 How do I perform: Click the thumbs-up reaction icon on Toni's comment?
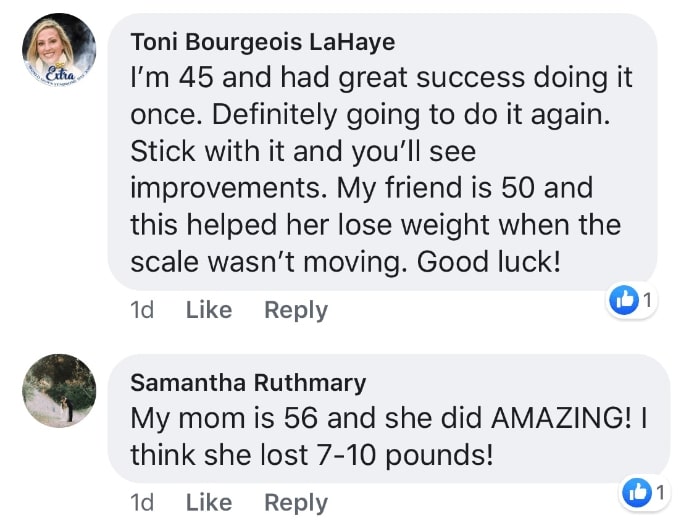click(625, 299)
